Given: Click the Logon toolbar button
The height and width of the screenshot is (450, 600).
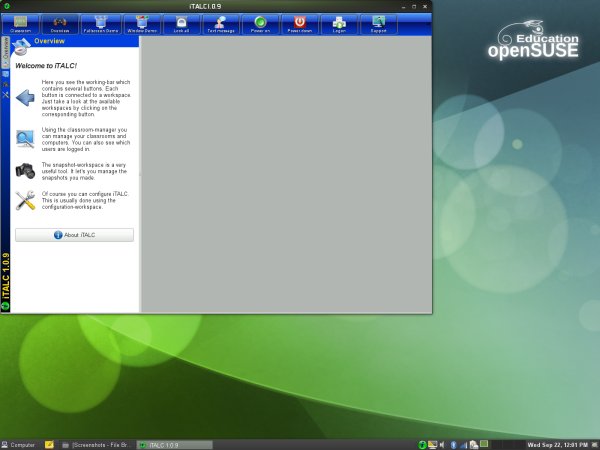Looking at the screenshot, I should 339,24.
